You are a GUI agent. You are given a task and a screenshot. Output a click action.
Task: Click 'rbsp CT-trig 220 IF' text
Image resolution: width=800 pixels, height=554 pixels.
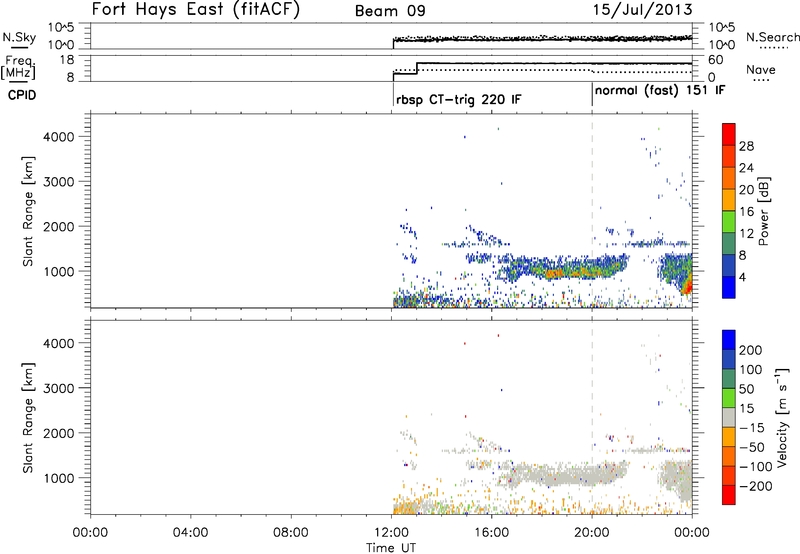coord(459,99)
